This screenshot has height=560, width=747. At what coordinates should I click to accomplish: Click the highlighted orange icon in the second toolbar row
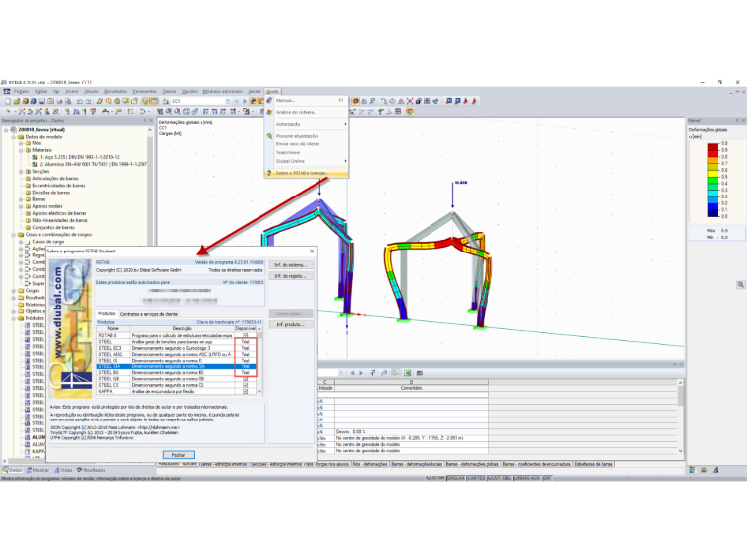pos(409,111)
